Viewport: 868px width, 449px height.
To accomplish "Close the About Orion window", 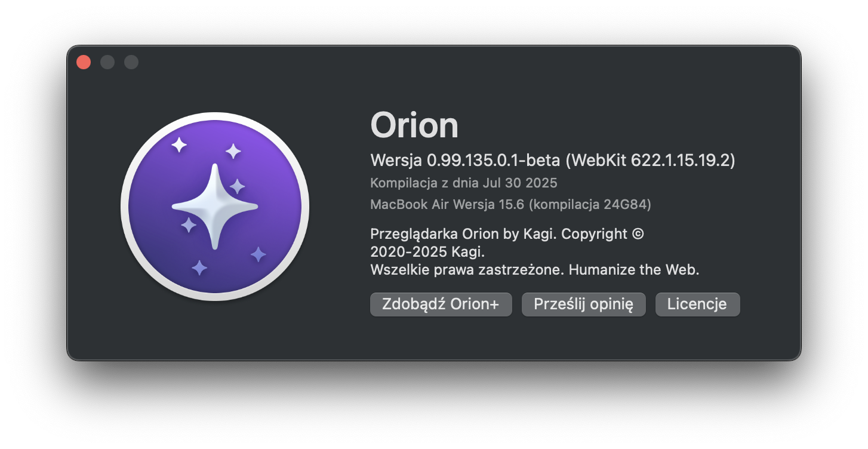I will pos(84,62).
